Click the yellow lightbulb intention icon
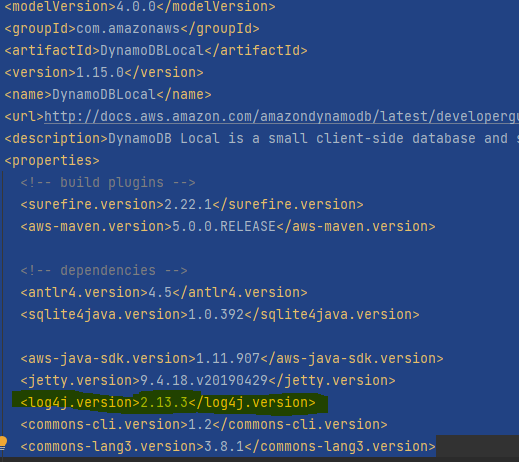The height and width of the screenshot is (462, 519). (3, 443)
